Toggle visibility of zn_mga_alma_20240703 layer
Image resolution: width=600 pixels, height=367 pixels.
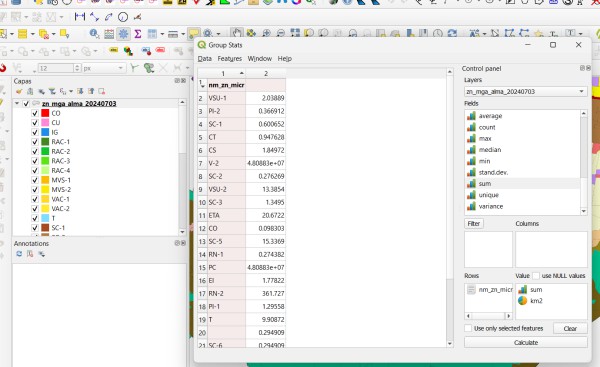point(26,104)
